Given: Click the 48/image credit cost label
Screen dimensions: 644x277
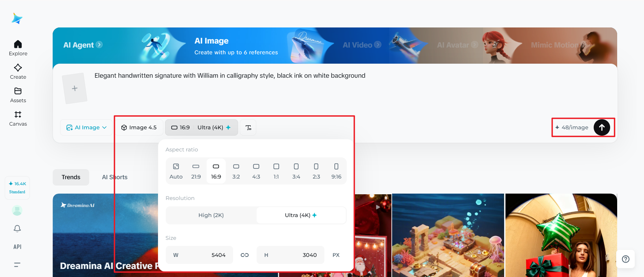Looking at the screenshot, I should tap(572, 128).
